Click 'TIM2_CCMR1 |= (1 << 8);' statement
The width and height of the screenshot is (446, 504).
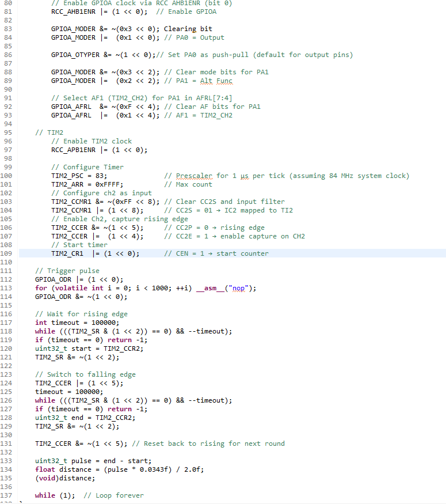click(x=97, y=211)
